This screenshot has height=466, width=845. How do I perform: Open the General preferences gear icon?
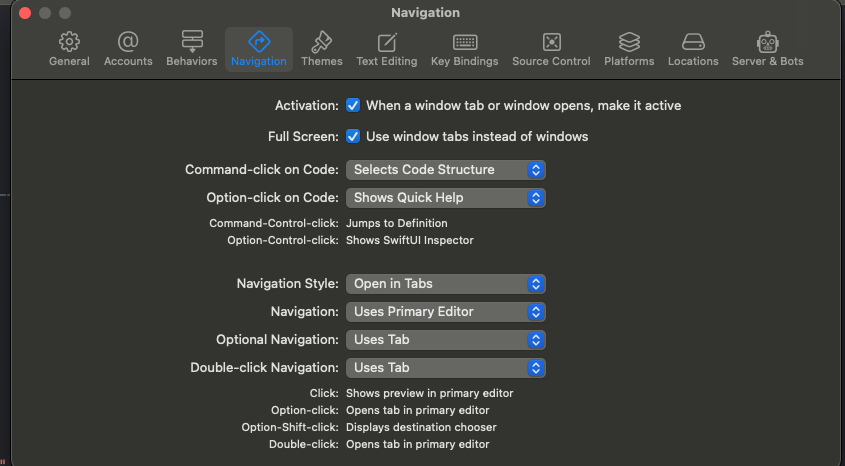point(69,42)
